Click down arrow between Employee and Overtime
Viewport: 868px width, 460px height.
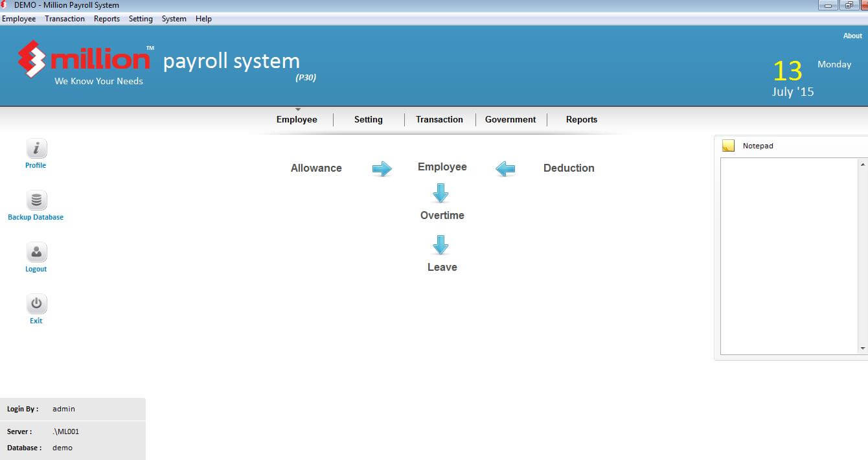pos(440,193)
